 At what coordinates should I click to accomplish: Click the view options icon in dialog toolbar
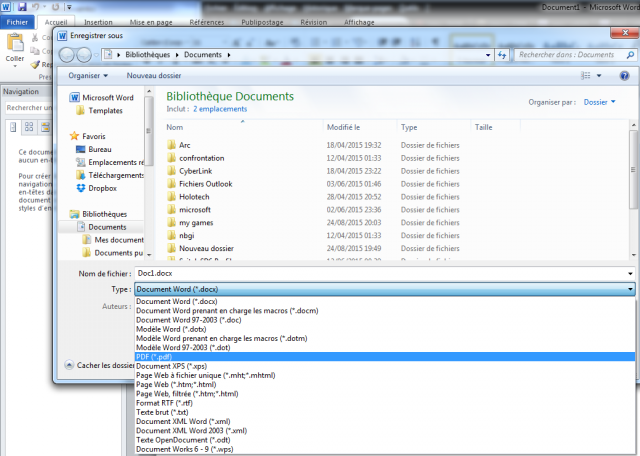click(x=586, y=76)
